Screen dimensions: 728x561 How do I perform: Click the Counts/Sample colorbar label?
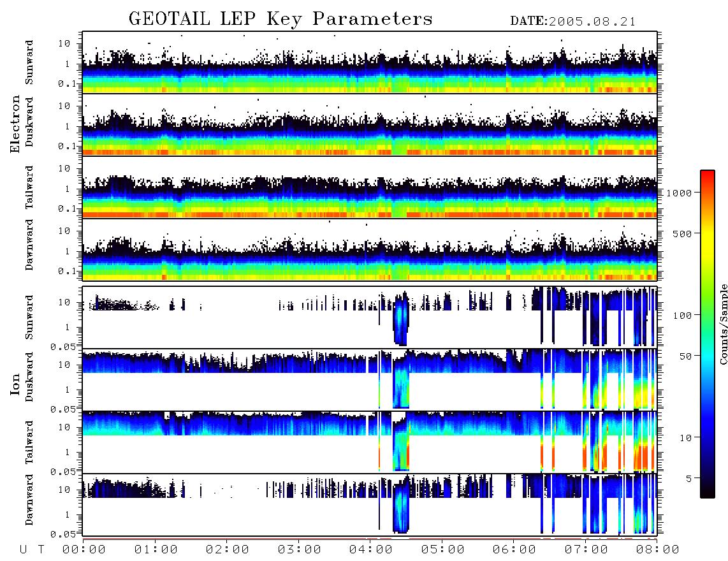coord(723,324)
